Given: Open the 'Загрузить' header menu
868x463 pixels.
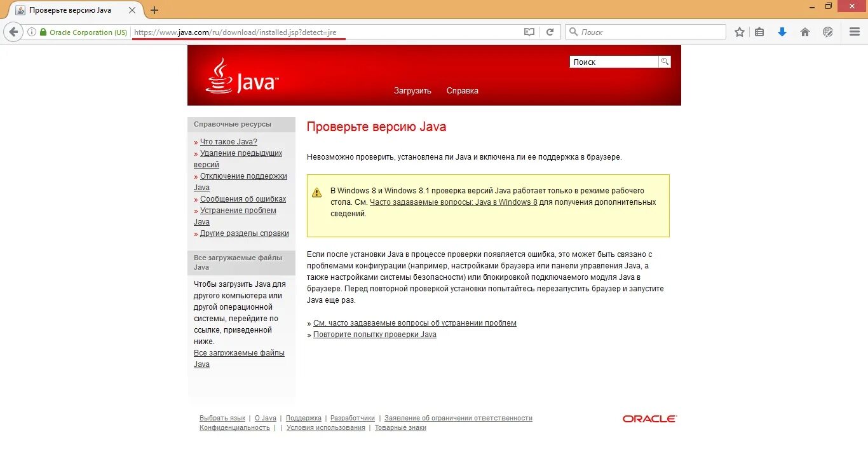Looking at the screenshot, I should point(412,91).
